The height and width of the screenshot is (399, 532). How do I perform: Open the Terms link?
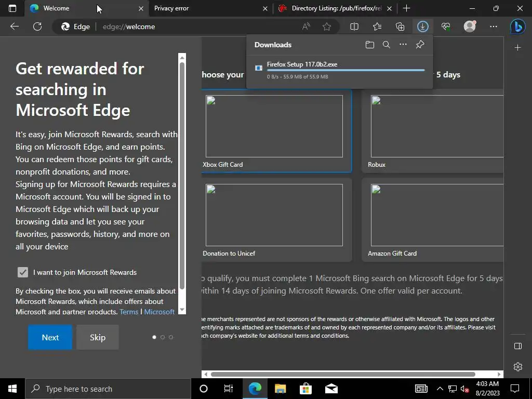click(129, 312)
